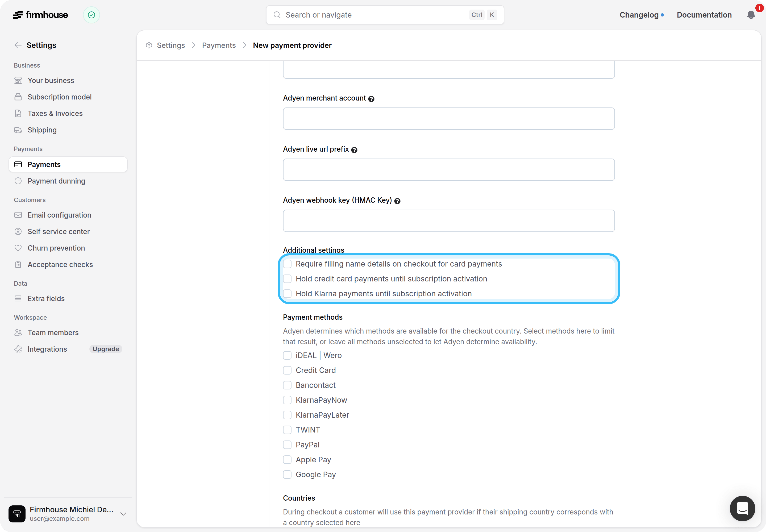Open Team members settings
Image resolution: width=766 pixels, height=532 pixels.
68,333
